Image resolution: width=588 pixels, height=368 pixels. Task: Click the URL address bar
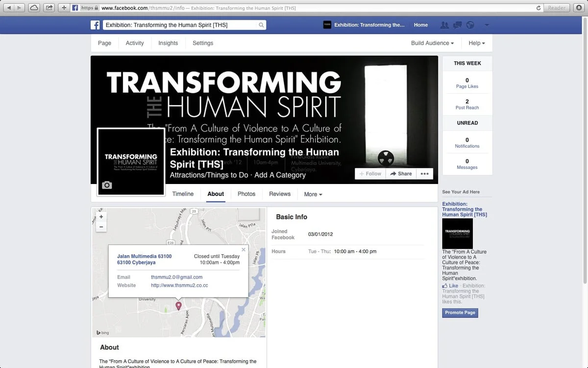(x=306, y=8)
